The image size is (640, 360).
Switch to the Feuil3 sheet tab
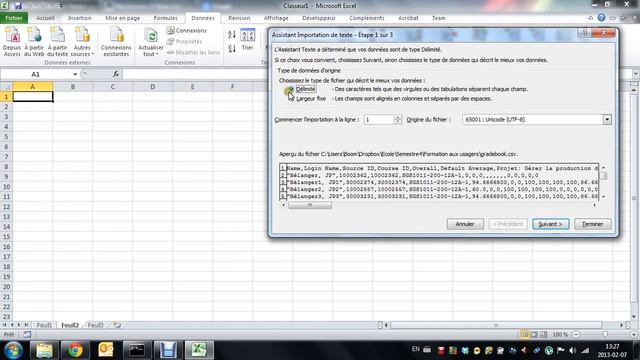tap(95, 325)
